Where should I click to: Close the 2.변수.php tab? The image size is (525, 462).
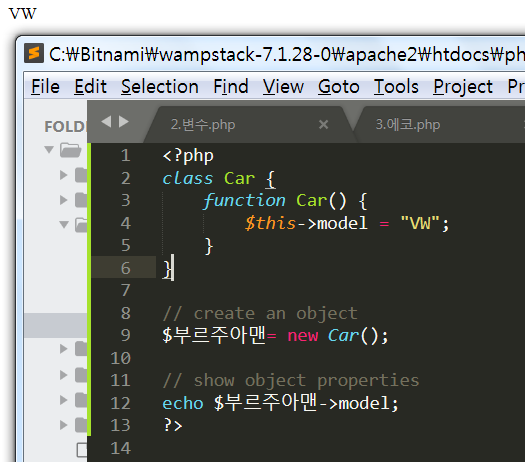click(323, 125)
